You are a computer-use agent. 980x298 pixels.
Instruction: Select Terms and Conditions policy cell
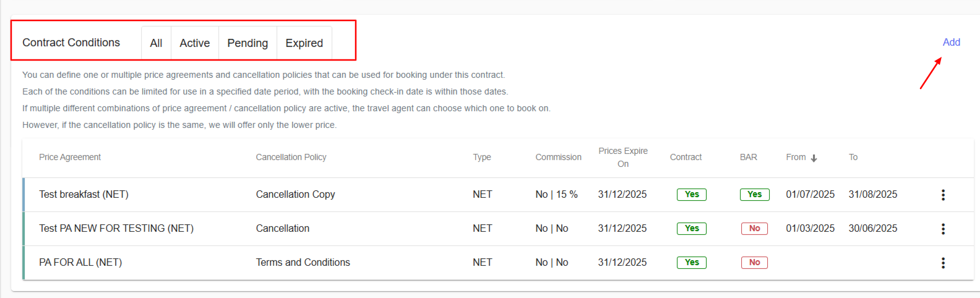303,262
